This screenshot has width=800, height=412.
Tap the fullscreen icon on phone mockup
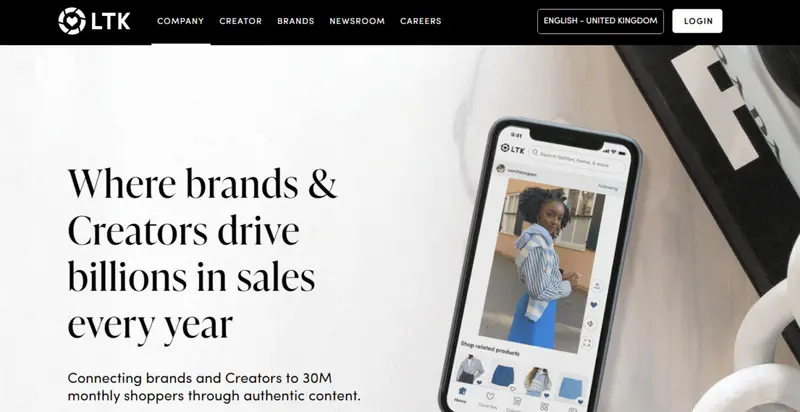pos(587,343)
